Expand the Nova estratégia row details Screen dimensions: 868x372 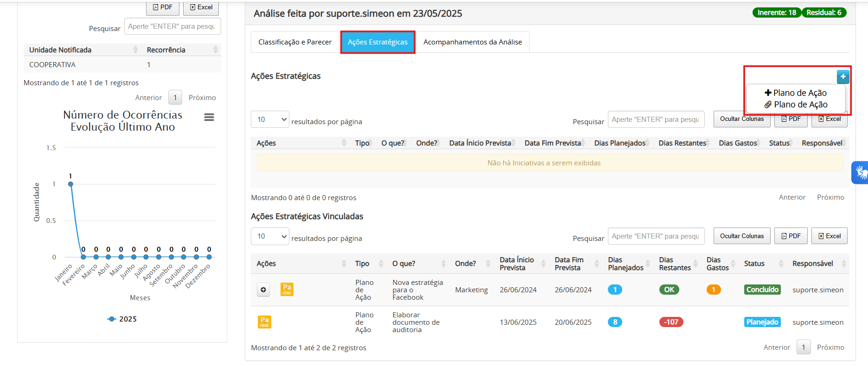point(263,290)
